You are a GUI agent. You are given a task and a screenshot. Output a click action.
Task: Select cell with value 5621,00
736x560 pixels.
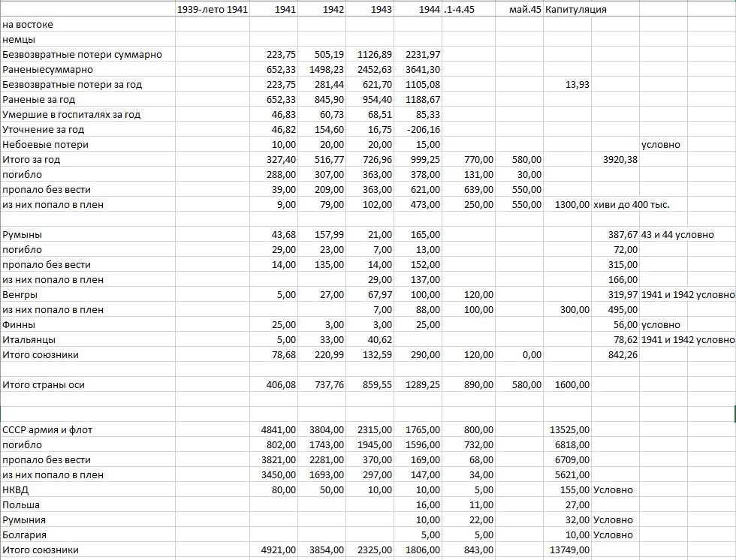(x=567, y=474)
